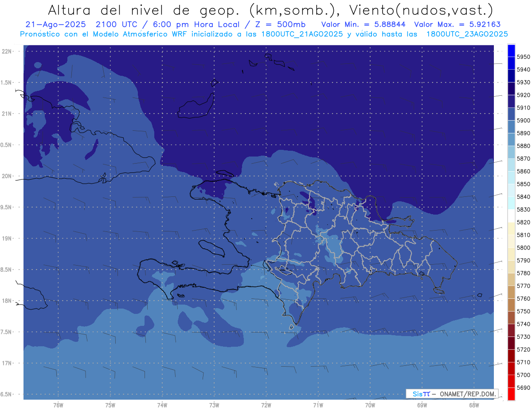Click the 'Valor Max. = 5.92163' text
The width and height of the screenshot is (532, 411).
point(457,25)
